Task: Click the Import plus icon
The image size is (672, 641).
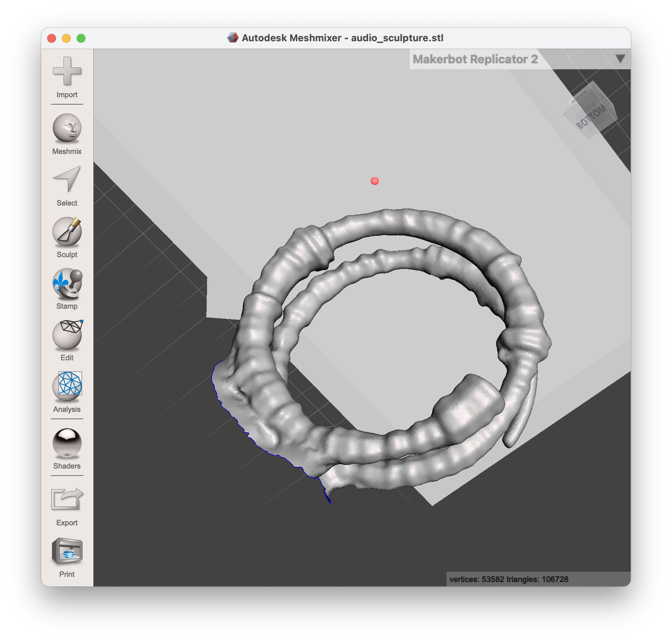Action: point(67,71)
